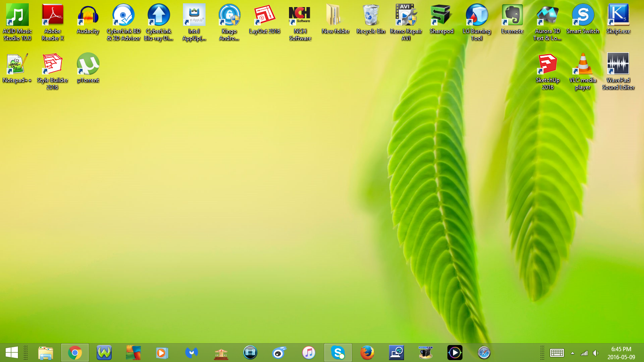644x362 pixels.
Task: Select Samsung Smart Switch shortcut
Action: coord(583,20)
